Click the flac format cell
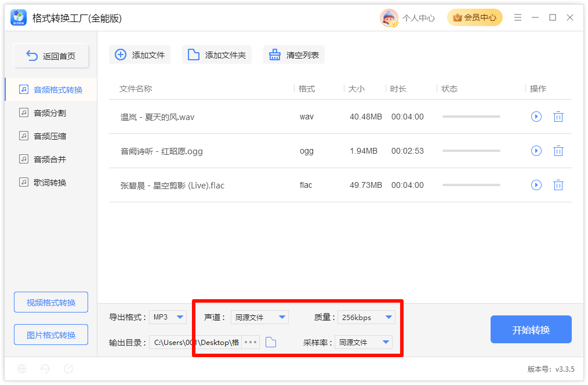The width and height of the screenshot is (588, 385). 306,185
